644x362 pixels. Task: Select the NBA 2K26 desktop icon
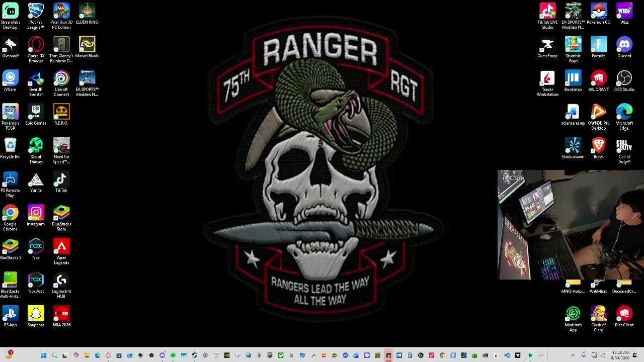(x=61, y=317)
